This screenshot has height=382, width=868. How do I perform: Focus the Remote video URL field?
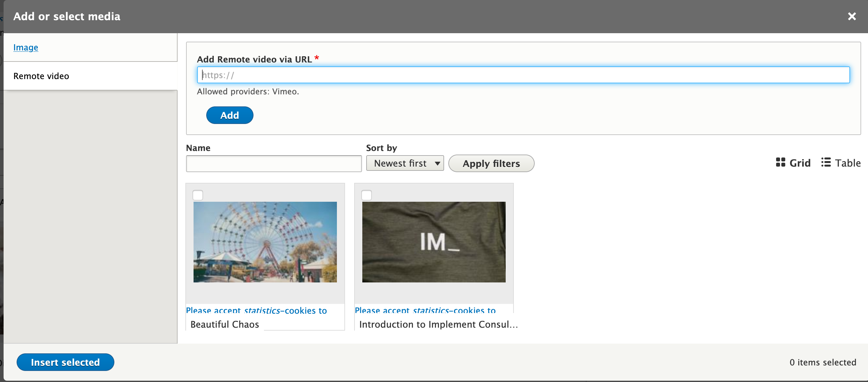tap(523, 75)
